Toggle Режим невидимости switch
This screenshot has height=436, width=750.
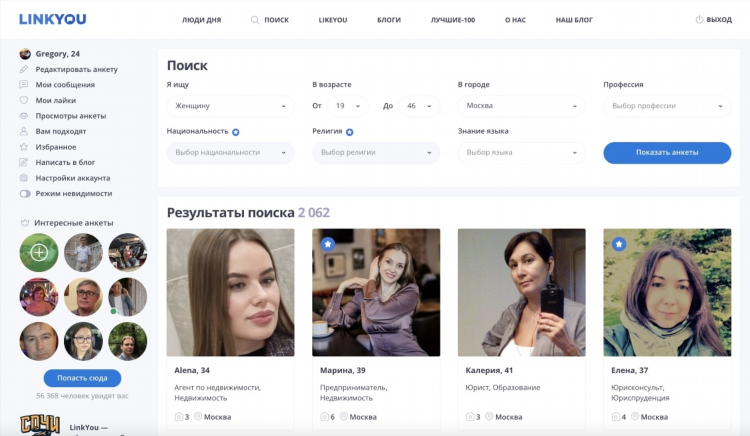(x=25, y=194)
